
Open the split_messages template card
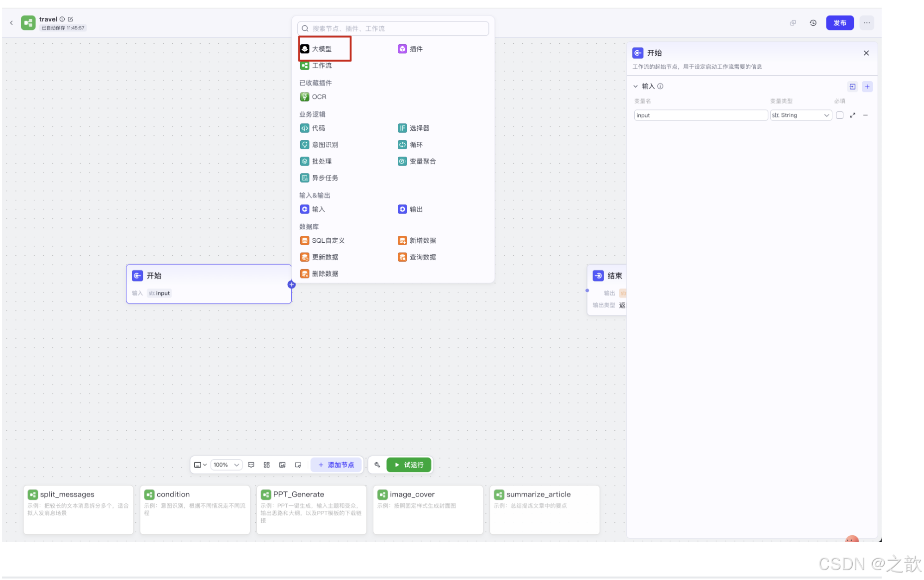(79, 510)
